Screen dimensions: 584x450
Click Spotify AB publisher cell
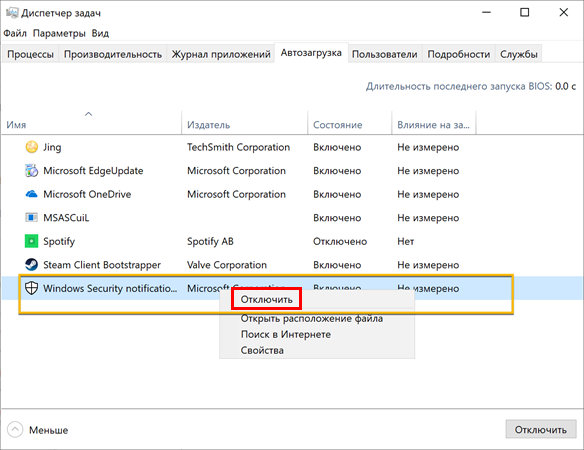(210, 241)
